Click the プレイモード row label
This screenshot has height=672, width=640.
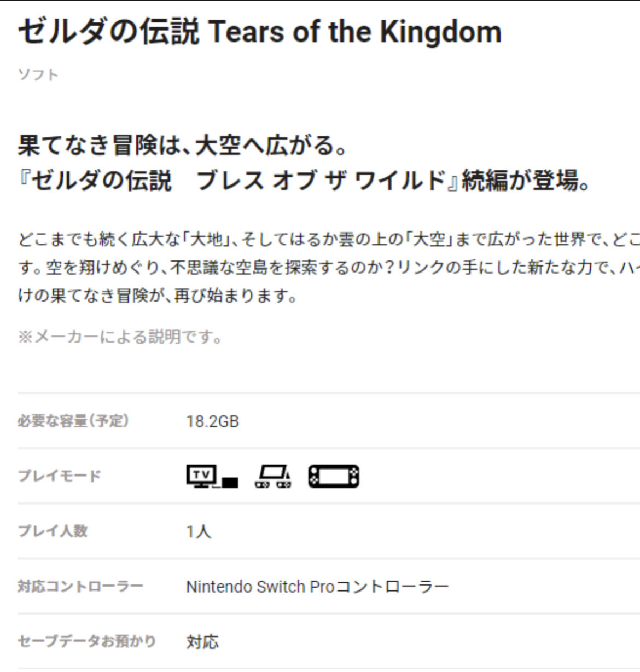(60, 476)
